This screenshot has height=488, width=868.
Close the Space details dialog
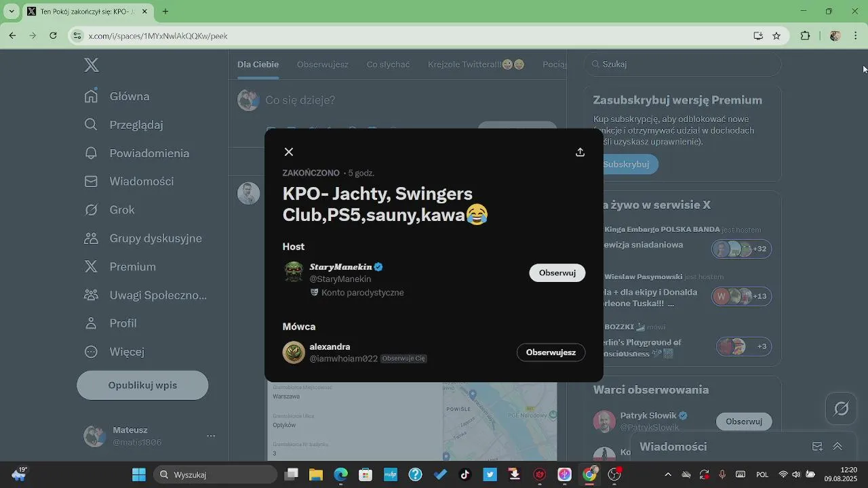coord(289,152)
